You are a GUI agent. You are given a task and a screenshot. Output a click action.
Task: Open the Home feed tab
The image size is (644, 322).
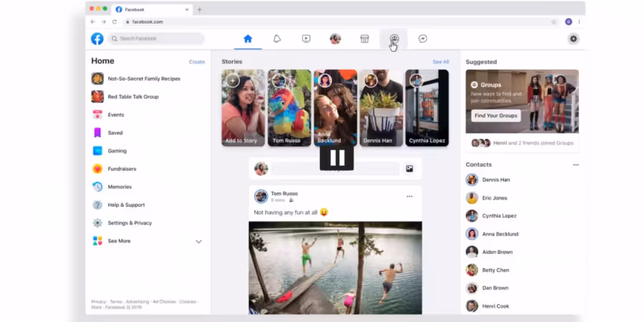click(248, 39)
